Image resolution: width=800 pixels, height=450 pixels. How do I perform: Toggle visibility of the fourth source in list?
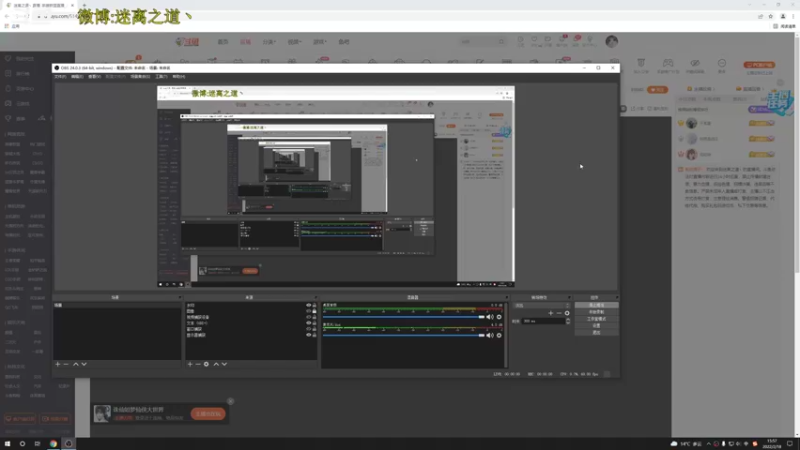point(309,323)
